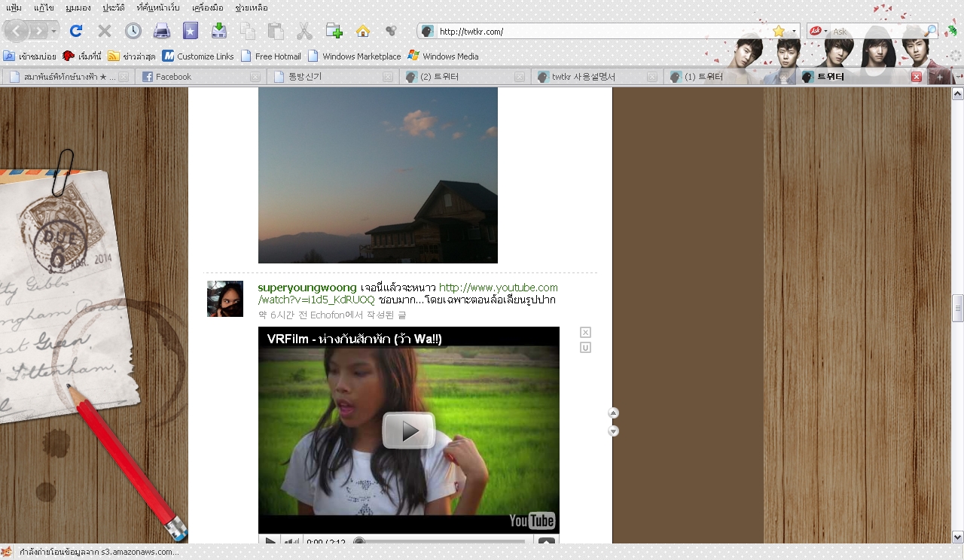The image size is (964, 560).
Task: Open the Ask search engine selector
Action: [819, 32]
